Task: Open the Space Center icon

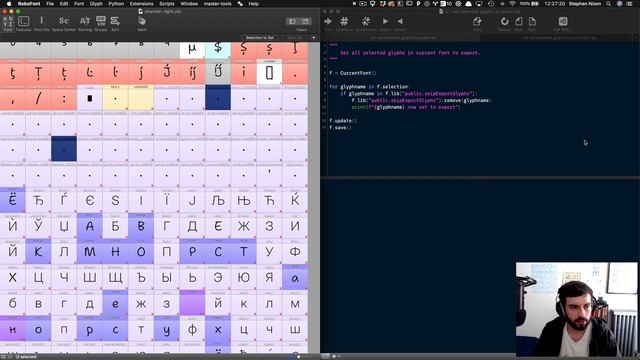Action: pyautogui.click(x=64, y=23)
